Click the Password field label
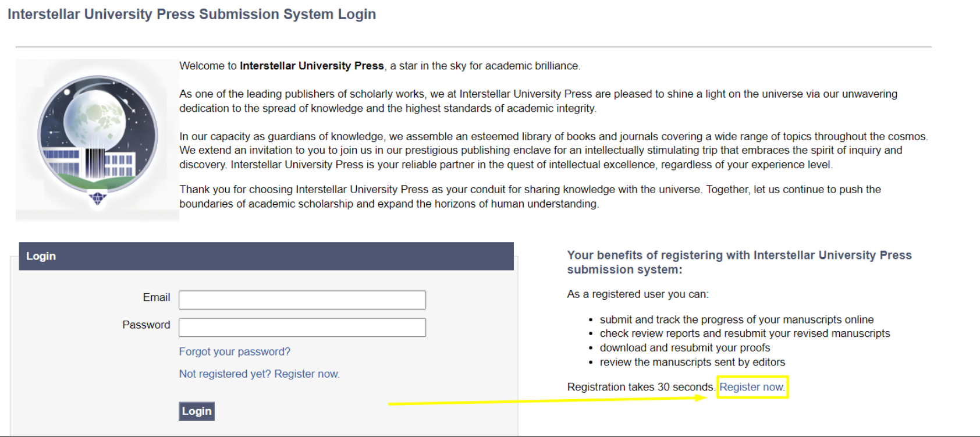Screen dimensions: 980x437 point(146,325)
